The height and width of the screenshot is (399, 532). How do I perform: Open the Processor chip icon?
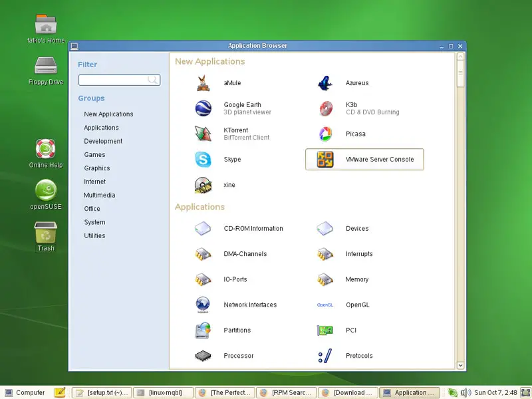click(203, 356)
